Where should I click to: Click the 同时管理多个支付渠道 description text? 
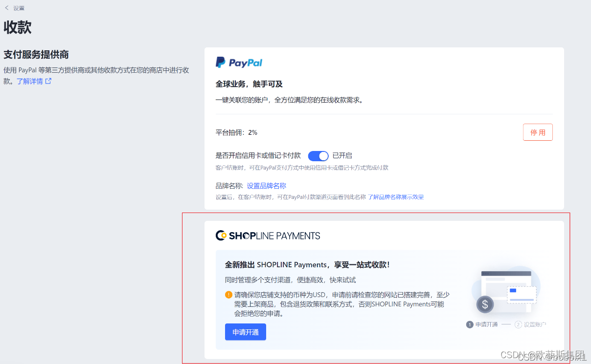pos(290,280)
